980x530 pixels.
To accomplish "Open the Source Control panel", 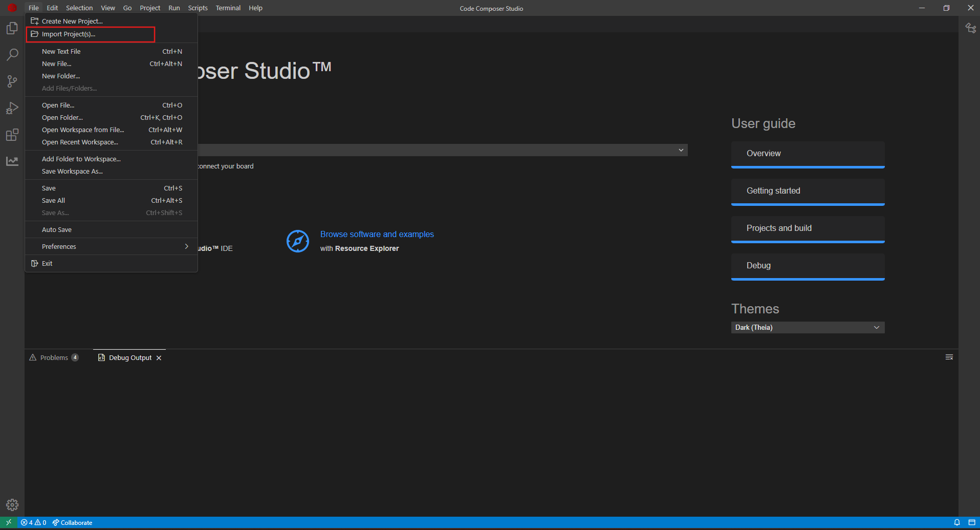I will tap(12, 81).
